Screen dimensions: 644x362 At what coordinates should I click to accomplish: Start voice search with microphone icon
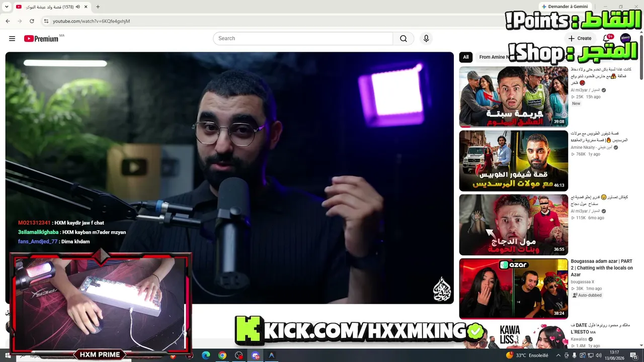(426, 39)
